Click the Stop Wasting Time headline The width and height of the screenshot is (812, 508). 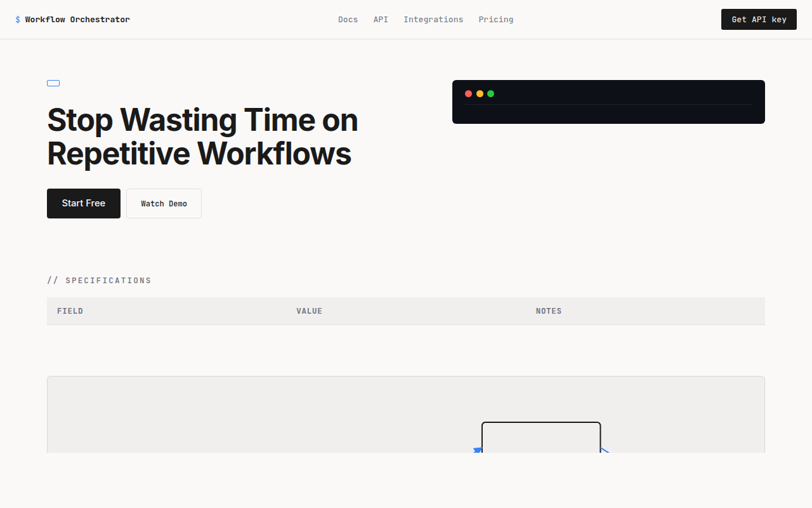click(202, 137)
